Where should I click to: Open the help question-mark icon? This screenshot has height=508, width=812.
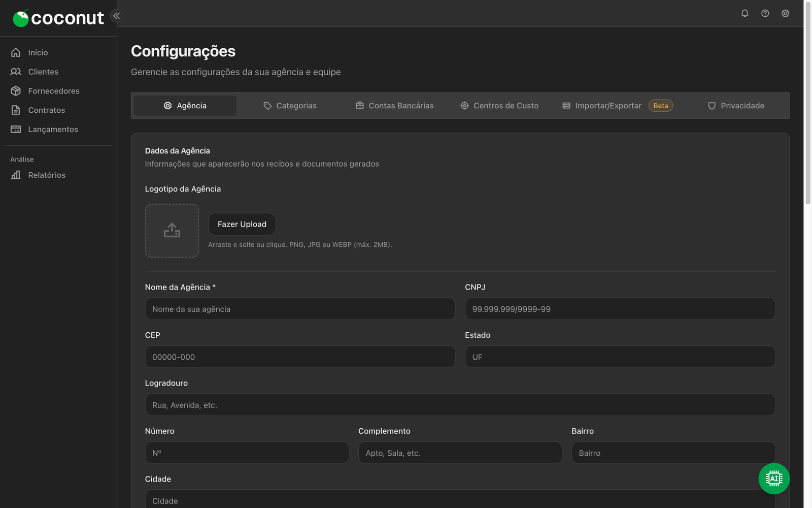pyautogui.click(x=765, y=13)
